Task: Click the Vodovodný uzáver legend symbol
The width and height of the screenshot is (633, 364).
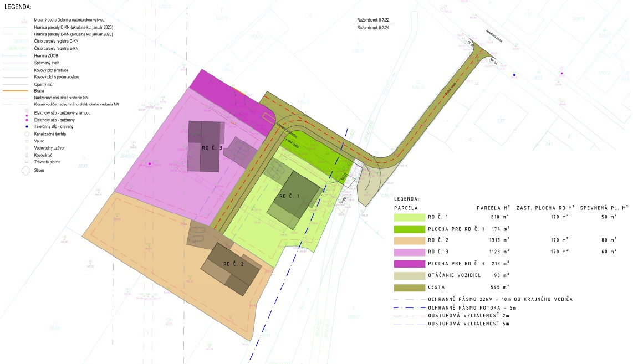Action: point(25,148)
